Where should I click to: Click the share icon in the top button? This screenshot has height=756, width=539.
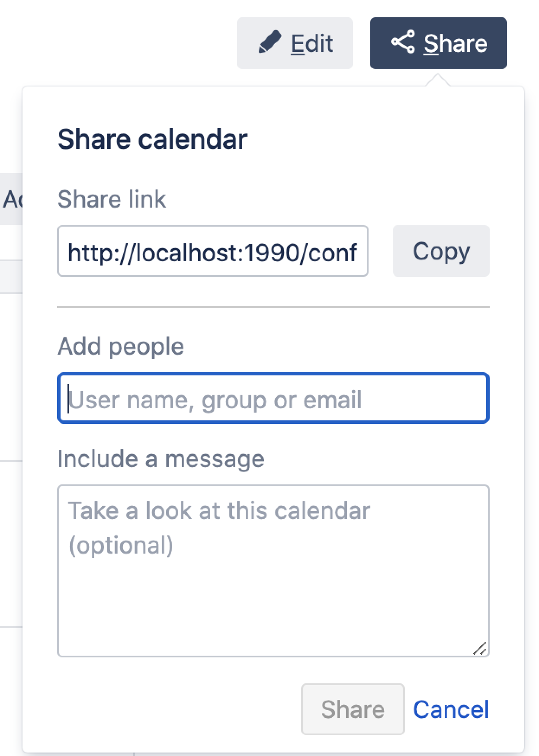coord(403,42)
